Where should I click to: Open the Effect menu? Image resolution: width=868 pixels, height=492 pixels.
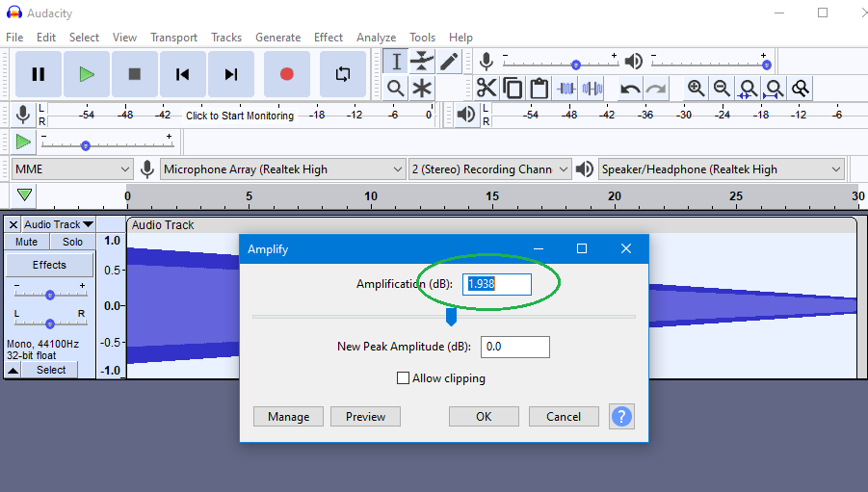point(329,38)
